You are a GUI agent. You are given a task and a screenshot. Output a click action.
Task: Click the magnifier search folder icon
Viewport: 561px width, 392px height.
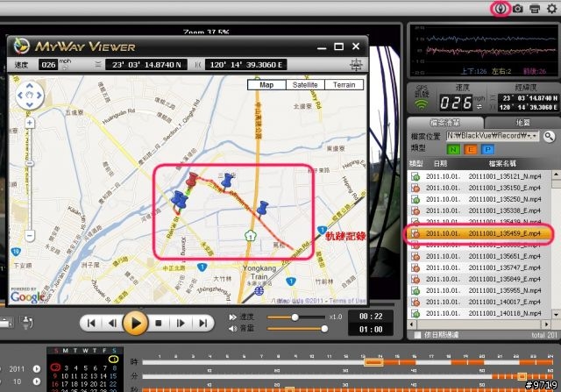point(549,136)
